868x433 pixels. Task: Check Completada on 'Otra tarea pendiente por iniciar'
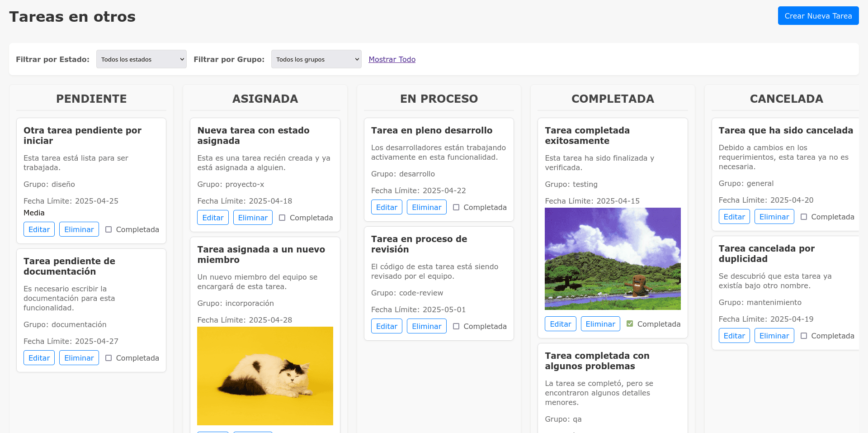[x=108, y=229]
